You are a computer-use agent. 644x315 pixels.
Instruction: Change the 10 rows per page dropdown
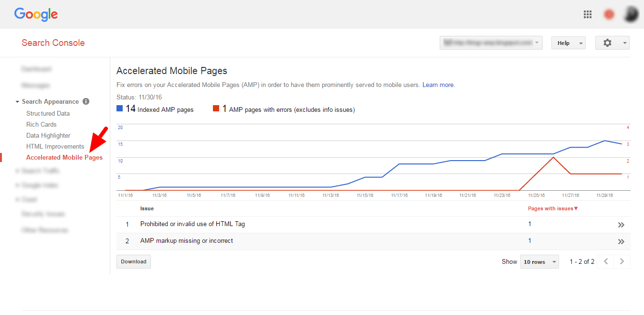pos(539,262)
